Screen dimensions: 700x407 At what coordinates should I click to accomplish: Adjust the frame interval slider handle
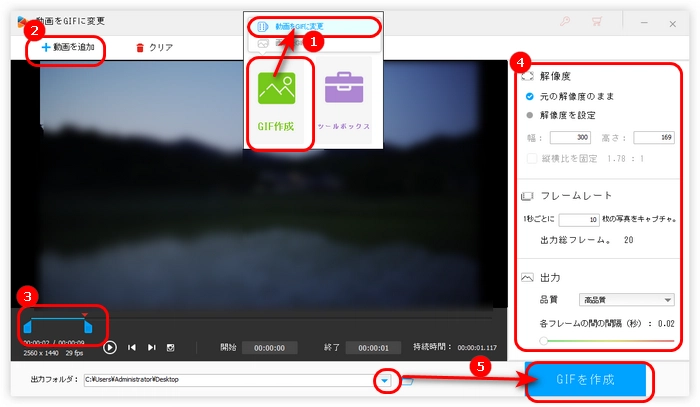click(543, 341)
